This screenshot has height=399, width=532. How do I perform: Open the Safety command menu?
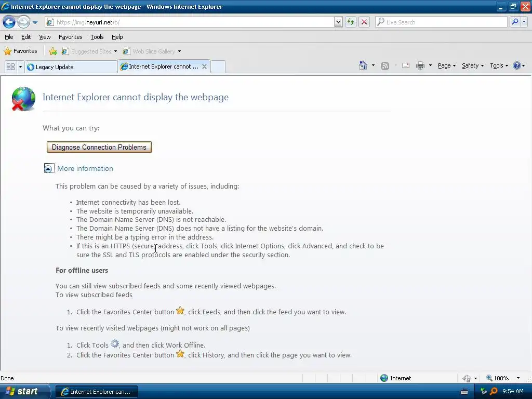click(473, 66)
